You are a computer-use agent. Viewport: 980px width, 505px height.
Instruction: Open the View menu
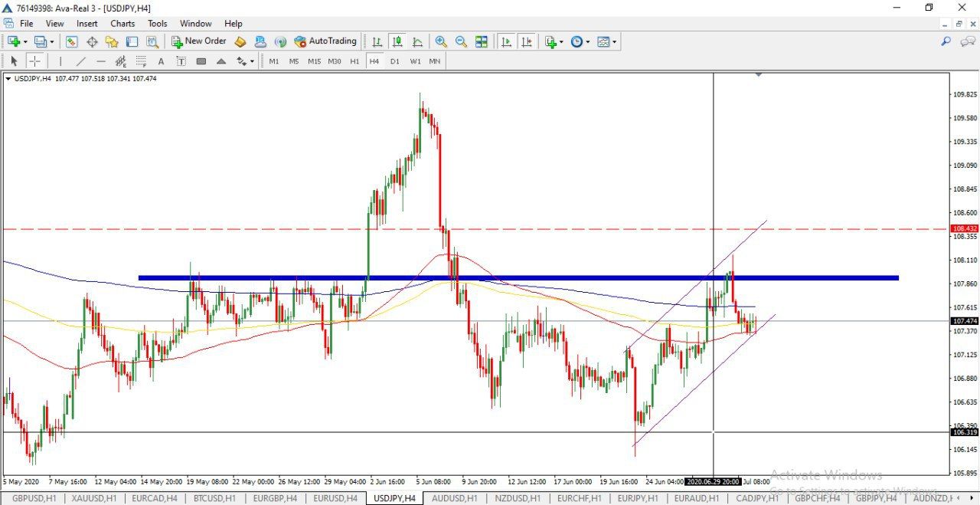pyautogui.click(x=54, y=24)
